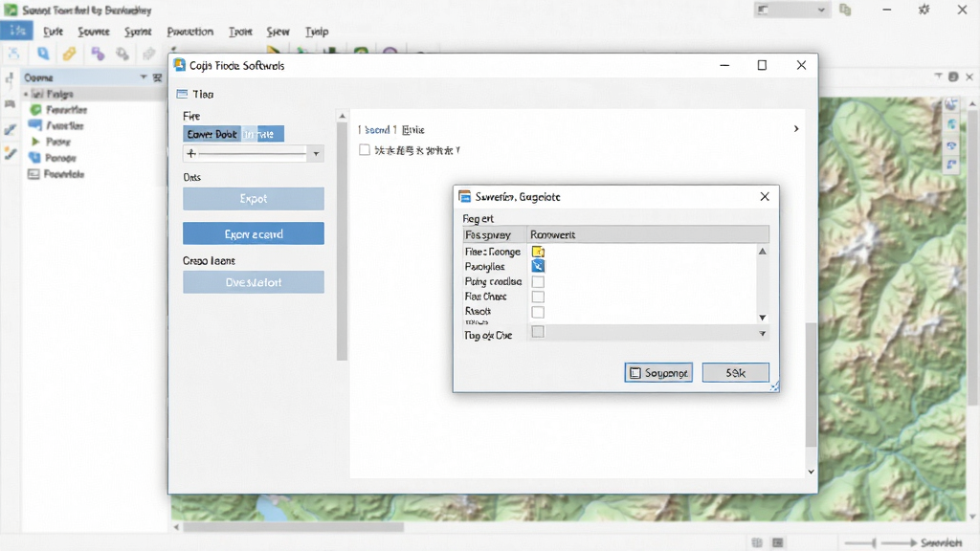Image resolution: width=980 pixels, height=551 pixels.
Task: Open the Sounce menu
Action: [x=94, y=32]
